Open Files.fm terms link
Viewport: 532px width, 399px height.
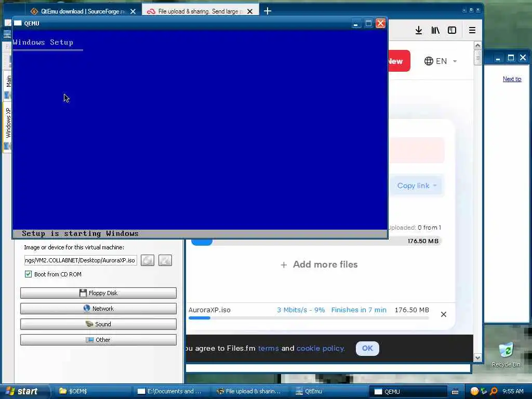(x=269, y=349)
